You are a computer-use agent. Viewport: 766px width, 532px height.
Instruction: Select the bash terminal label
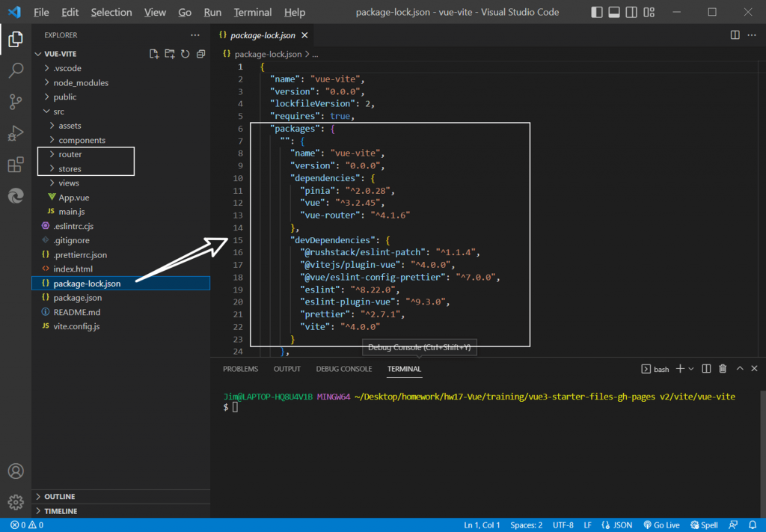point(655,369)
